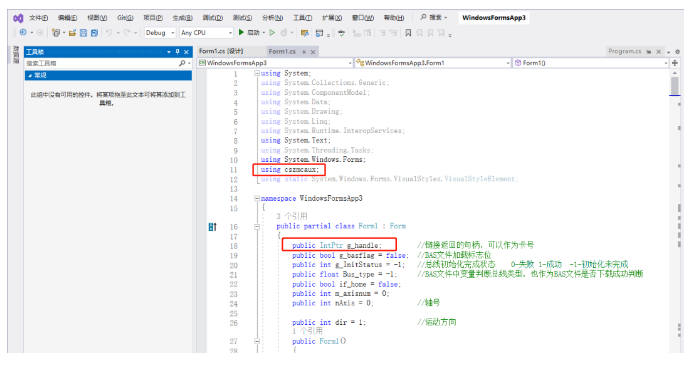Switch to the Form1.cs [设计] tab
The image size is (694, 365).
coord(221,51)
